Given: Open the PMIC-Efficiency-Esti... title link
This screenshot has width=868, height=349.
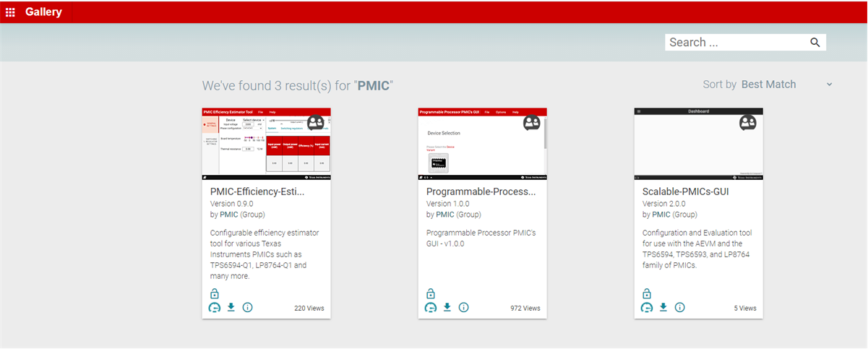Looking at the screenshot, I should coord(257,191).
